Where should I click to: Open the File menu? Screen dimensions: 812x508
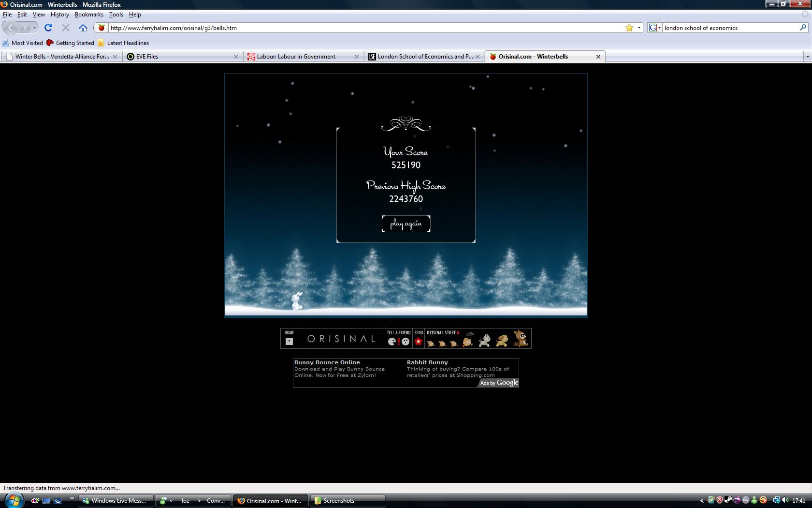pos(7,15)
